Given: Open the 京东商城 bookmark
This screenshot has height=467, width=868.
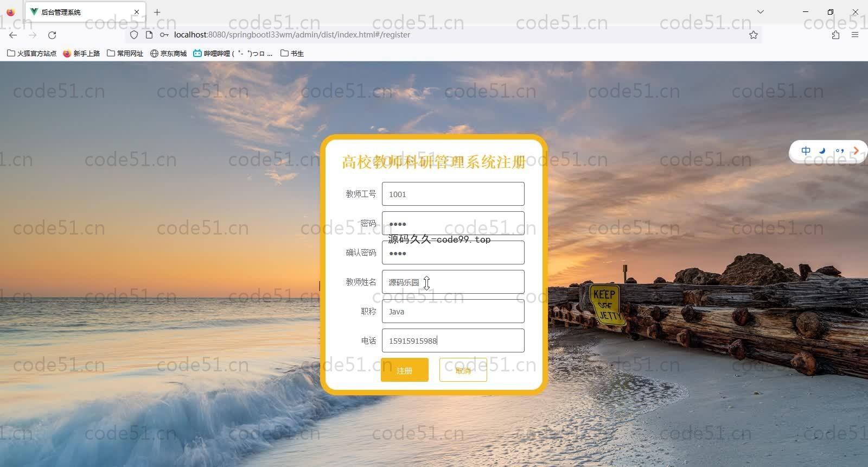Looking at the screenshot, I should pos(168,53).
